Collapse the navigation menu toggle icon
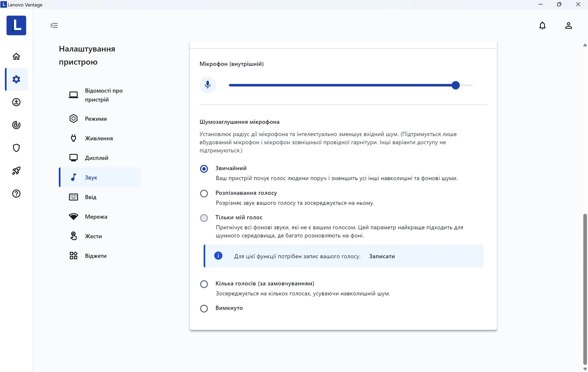588x372 pixels. point(54,25)
